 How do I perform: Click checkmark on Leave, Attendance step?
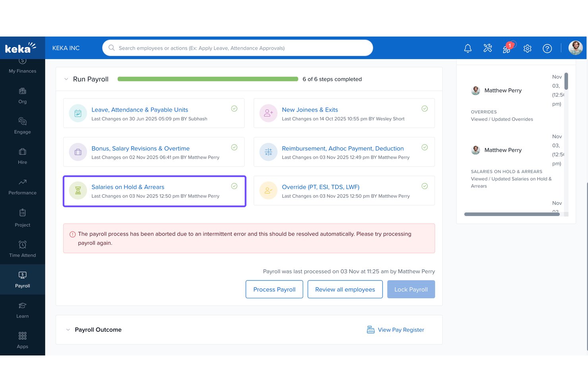pyautogui.click(x=234, y=108)
